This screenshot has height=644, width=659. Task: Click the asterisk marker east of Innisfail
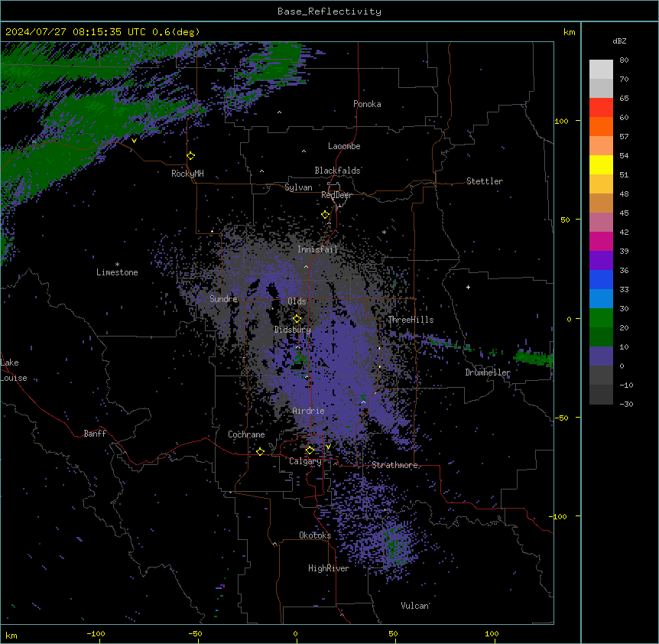click(x=384, y=232)
